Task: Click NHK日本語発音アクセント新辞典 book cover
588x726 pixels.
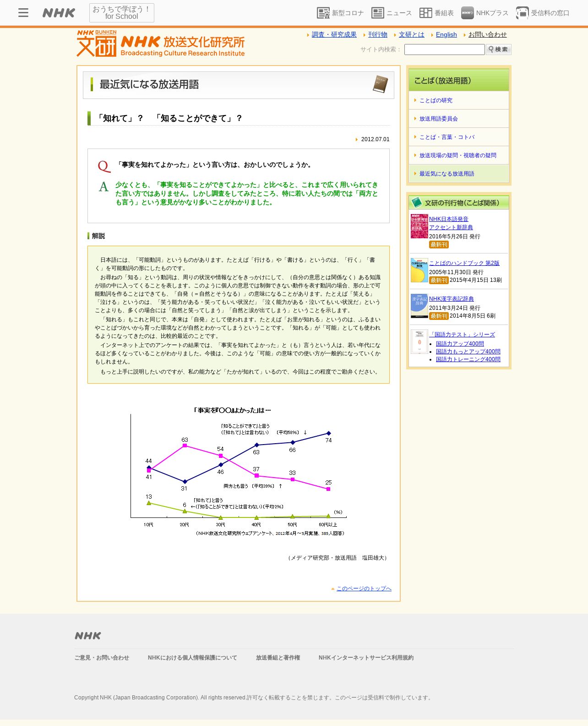Action: pos(419,226)
